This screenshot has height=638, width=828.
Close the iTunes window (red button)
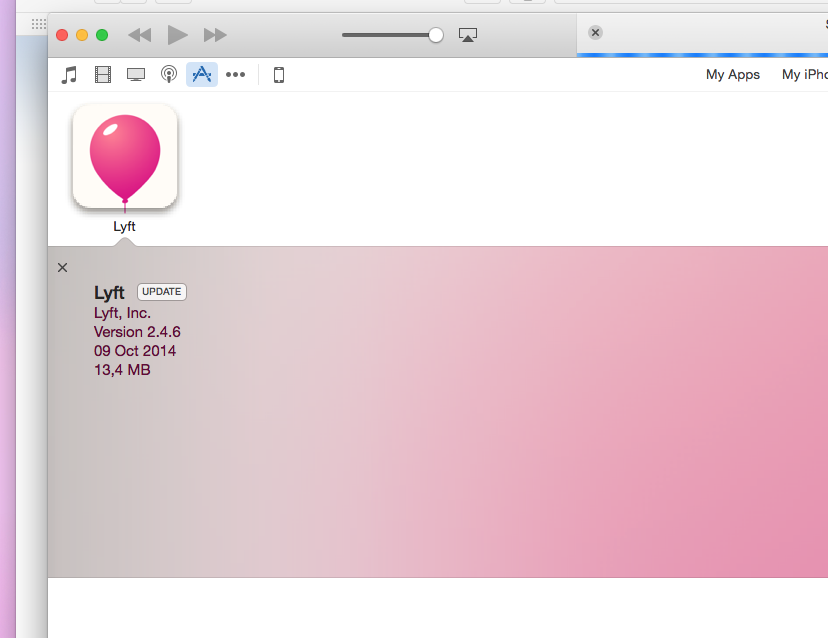tap(62, 35)
